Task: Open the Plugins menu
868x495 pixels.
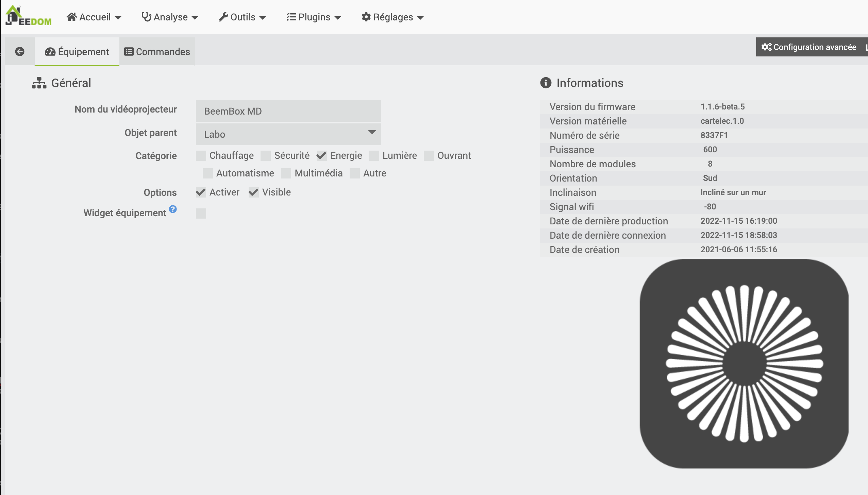Action: 314,17
